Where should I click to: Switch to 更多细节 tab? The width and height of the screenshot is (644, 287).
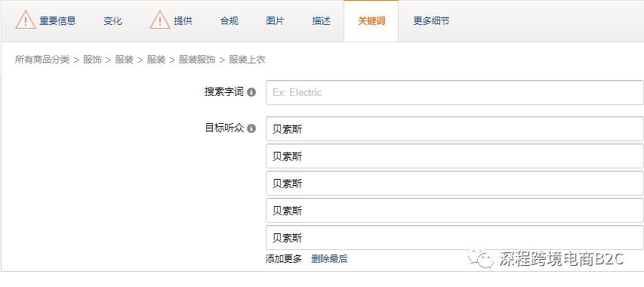tap(431, 21)
